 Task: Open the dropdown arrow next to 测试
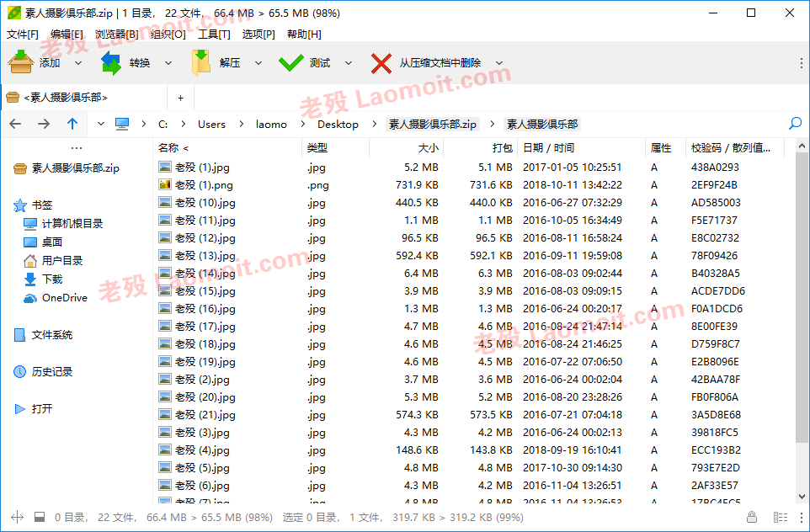[349, 63]
